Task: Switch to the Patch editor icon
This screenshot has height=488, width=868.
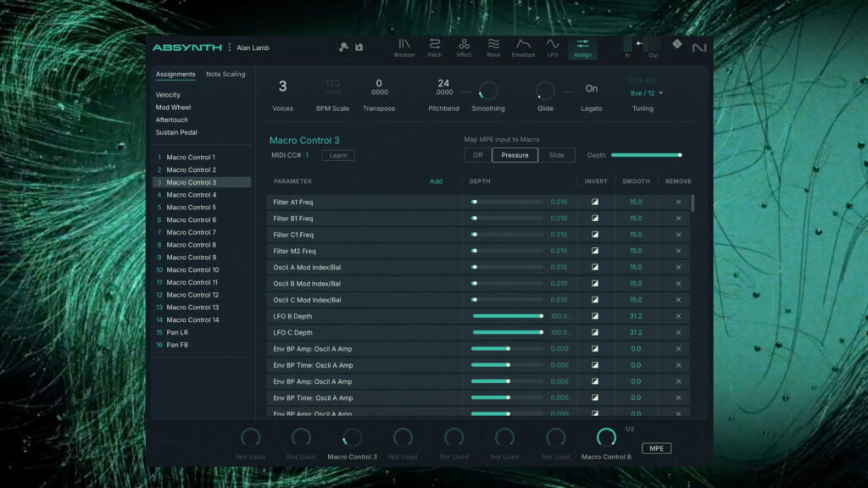Action: pos(435,48)
